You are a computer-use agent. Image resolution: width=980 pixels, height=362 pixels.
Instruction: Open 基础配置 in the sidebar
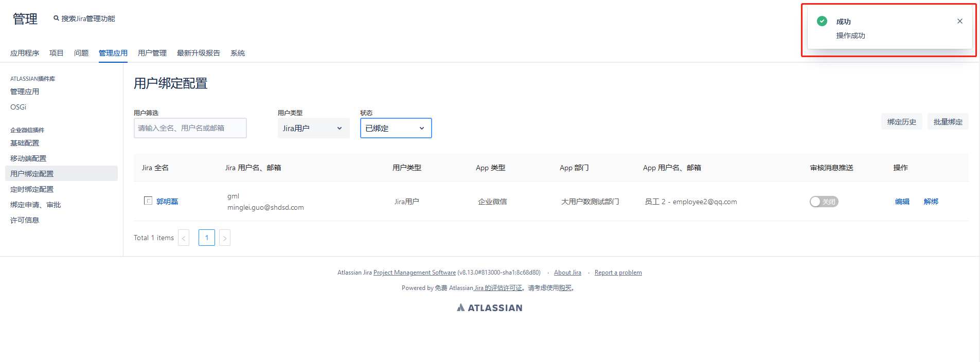(25, 143)
